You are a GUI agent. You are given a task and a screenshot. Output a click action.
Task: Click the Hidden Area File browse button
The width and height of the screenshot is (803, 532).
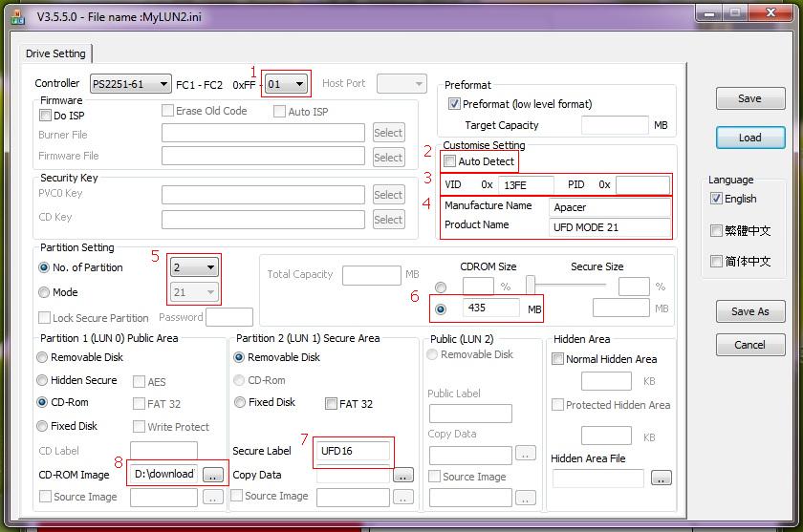pyautogui.click(x=661, y=478)
